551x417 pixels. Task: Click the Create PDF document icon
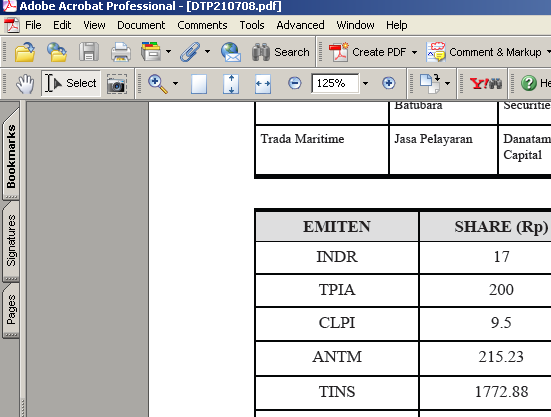pos(338,52)
